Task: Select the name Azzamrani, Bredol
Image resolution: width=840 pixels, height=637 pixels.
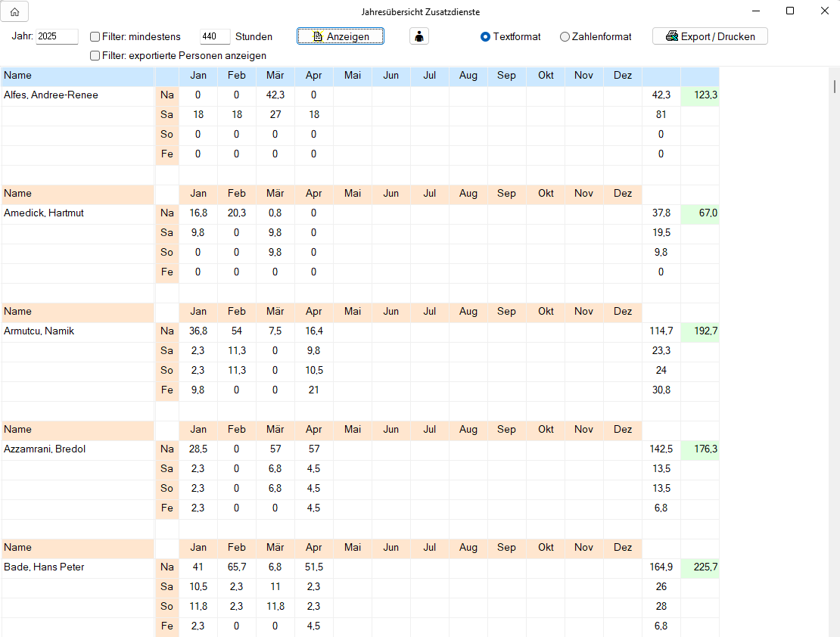Action: point(45,449)
